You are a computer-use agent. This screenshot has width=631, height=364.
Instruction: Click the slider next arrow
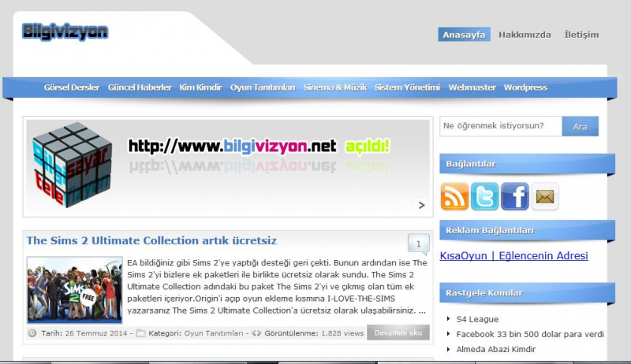tap(421, 206)
